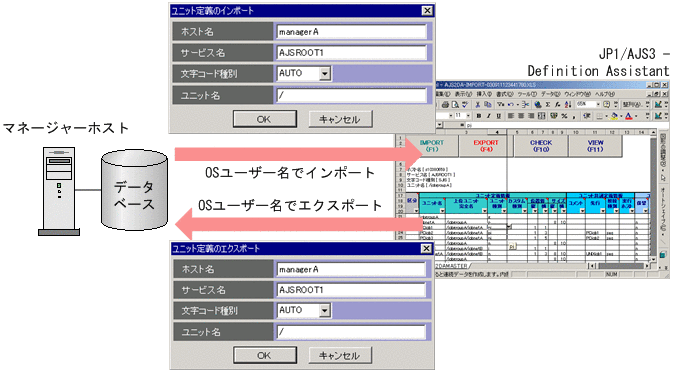Sort ascending with A-Z icon
This screenshot has height=373, width=680.
pos(568,105)
